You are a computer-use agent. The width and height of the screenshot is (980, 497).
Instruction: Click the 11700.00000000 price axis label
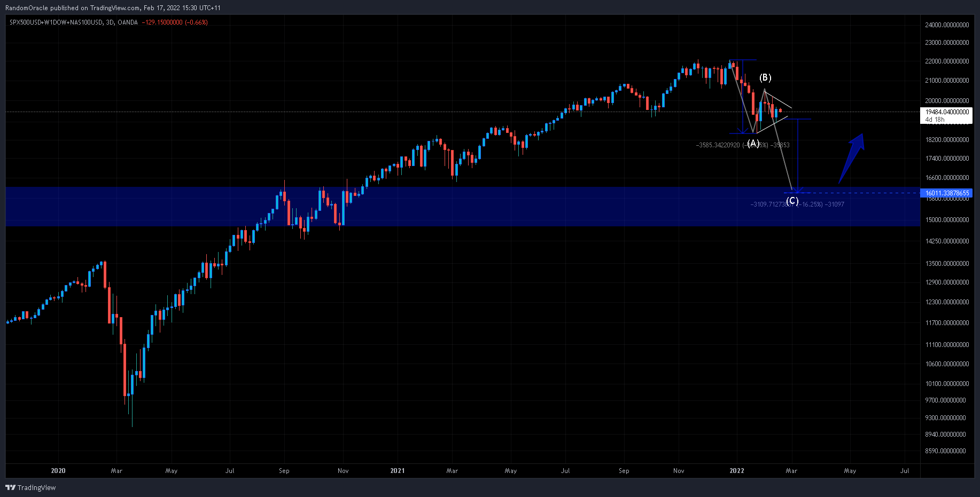pos(947,323)
